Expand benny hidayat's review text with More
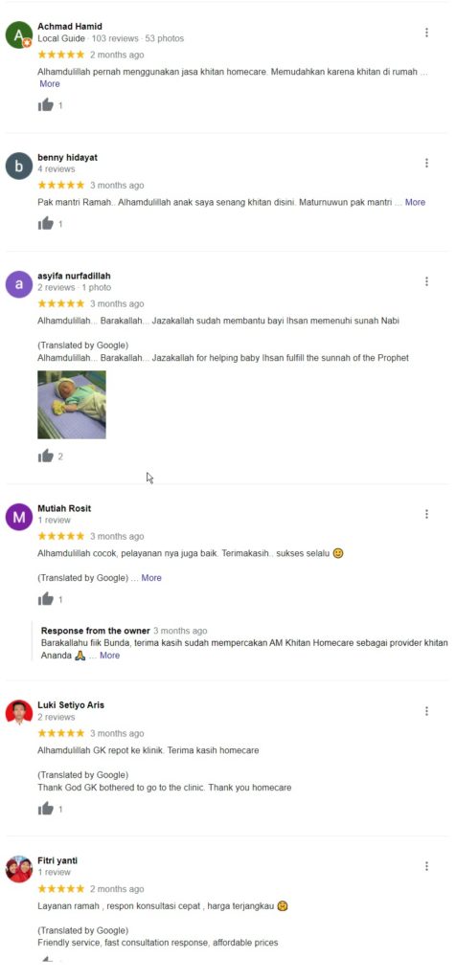 (416, 202)
